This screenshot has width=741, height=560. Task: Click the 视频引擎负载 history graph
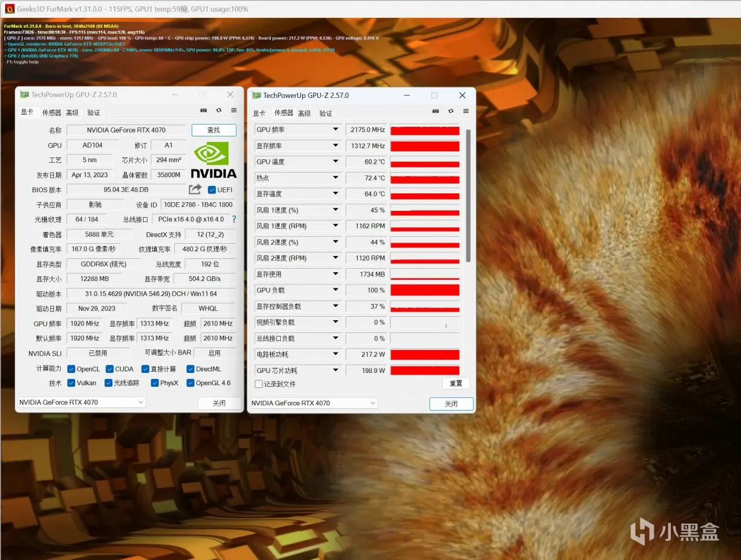coord(425,323)
